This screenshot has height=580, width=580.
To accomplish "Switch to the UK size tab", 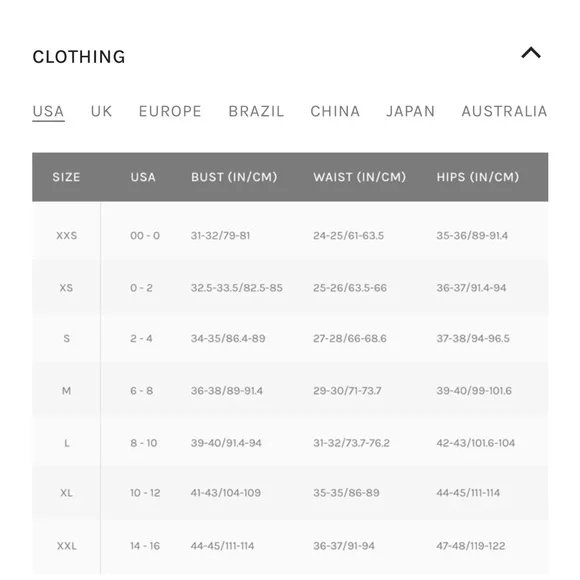I will point(101,111).
